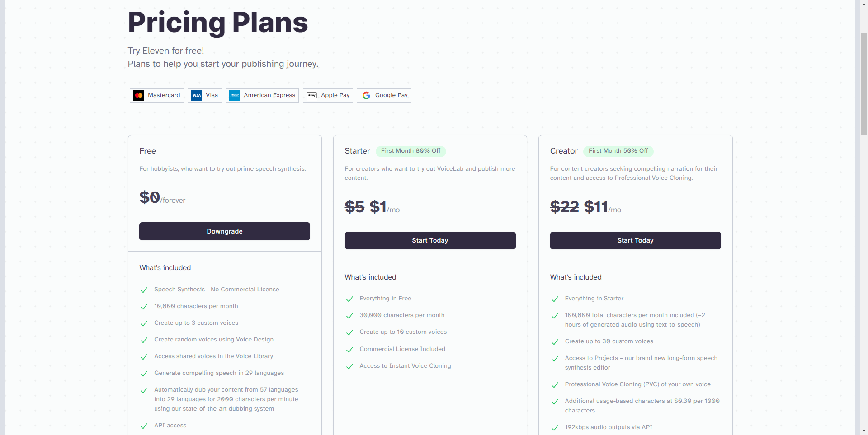Click the Starter plan title

(357, 151)
